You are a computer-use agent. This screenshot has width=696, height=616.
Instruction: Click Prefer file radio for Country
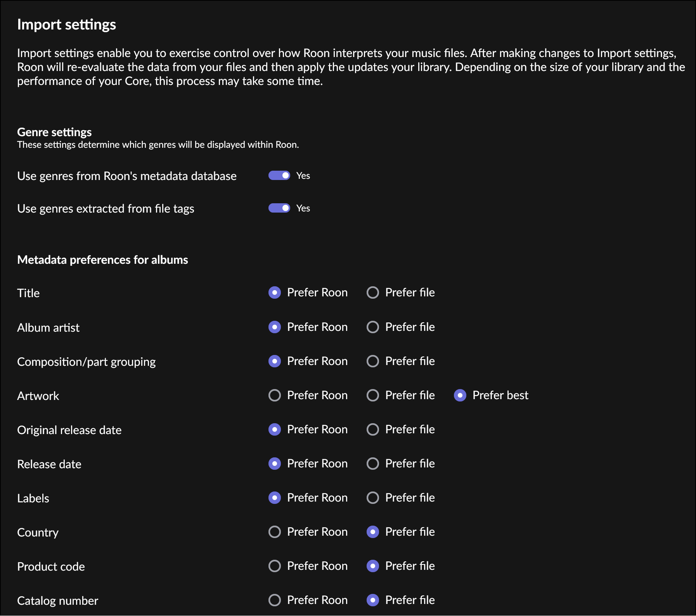373,532
